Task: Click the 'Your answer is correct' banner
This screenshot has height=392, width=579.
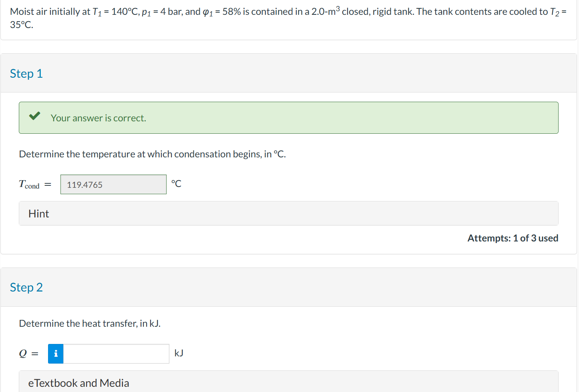Action: 98,118
